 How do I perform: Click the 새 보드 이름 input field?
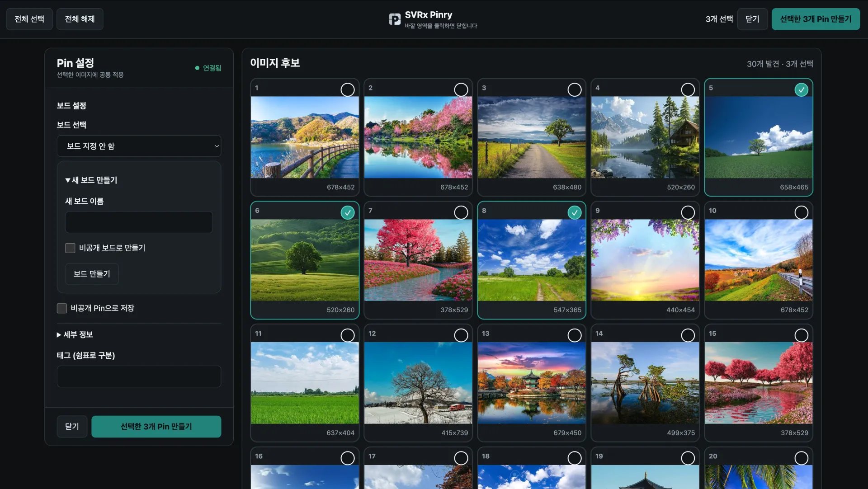point(139,222)
